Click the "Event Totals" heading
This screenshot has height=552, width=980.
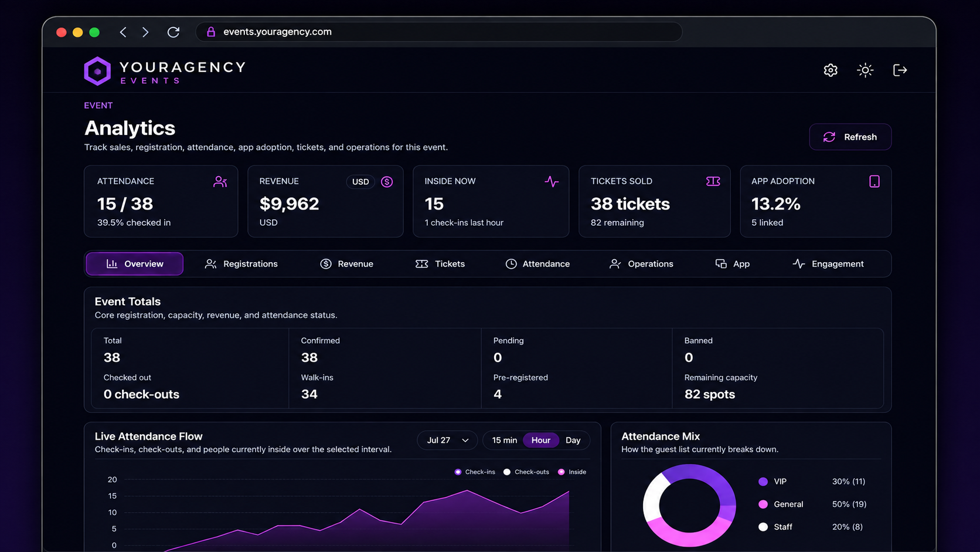click(x=128, y=302)
